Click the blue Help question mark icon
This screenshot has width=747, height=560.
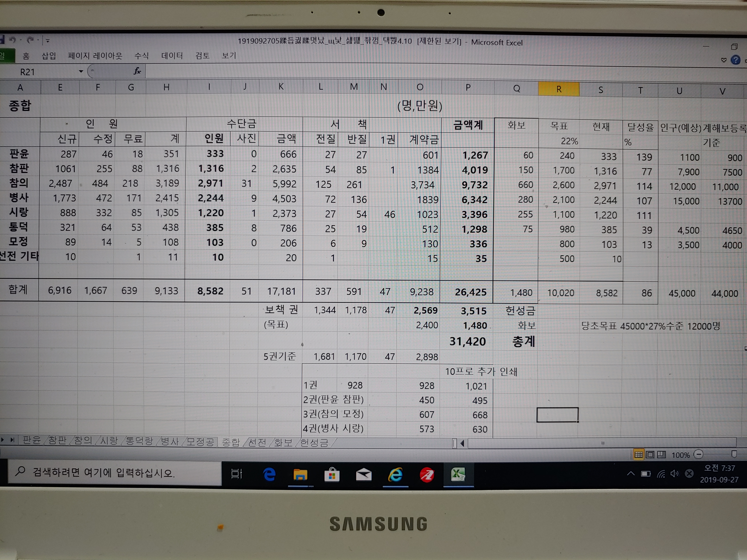pyautogui.click(x=736, y=60)
